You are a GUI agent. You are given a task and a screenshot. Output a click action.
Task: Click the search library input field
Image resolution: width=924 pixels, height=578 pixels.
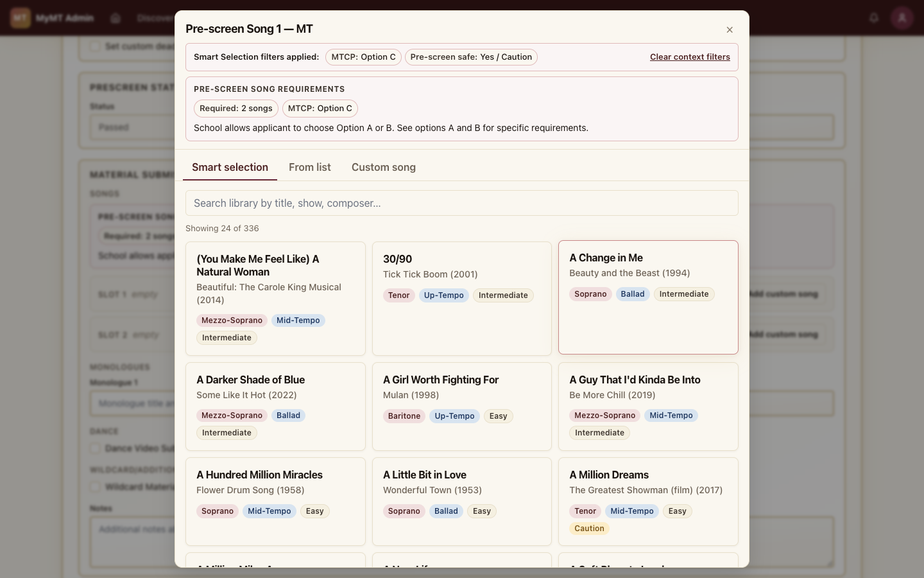[x=462, y=203]
